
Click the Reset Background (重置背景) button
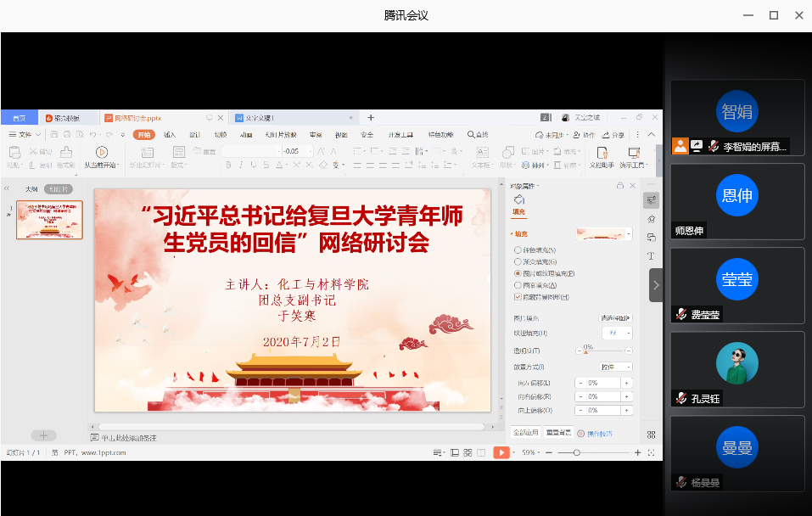click(558, 433)
